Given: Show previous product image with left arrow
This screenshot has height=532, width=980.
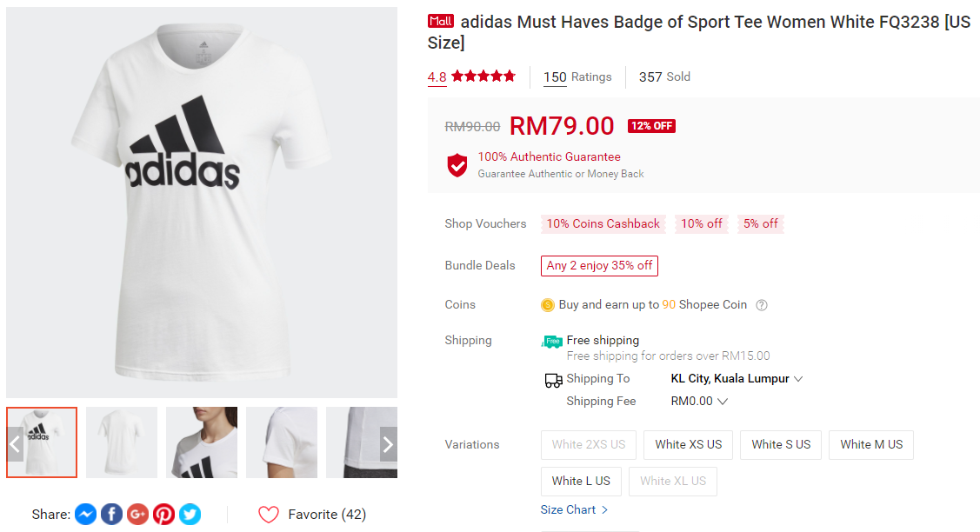Looking at the screenshot, I should point(15,444).
